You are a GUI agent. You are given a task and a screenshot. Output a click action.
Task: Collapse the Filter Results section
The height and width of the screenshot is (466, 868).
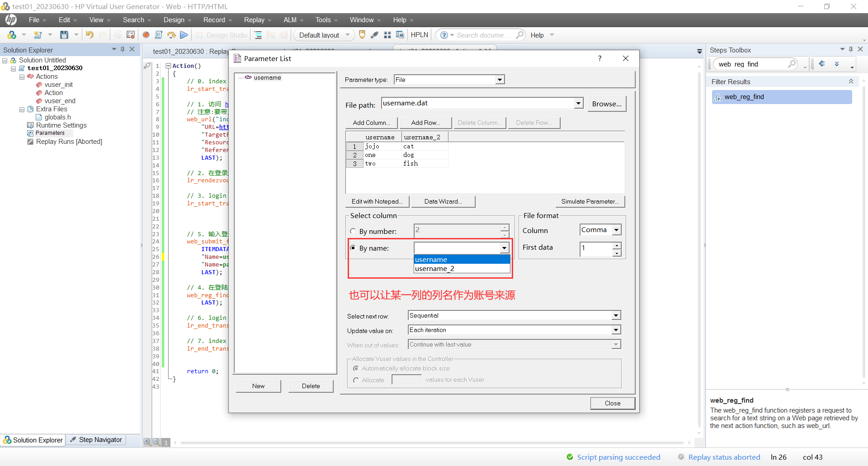851,81
